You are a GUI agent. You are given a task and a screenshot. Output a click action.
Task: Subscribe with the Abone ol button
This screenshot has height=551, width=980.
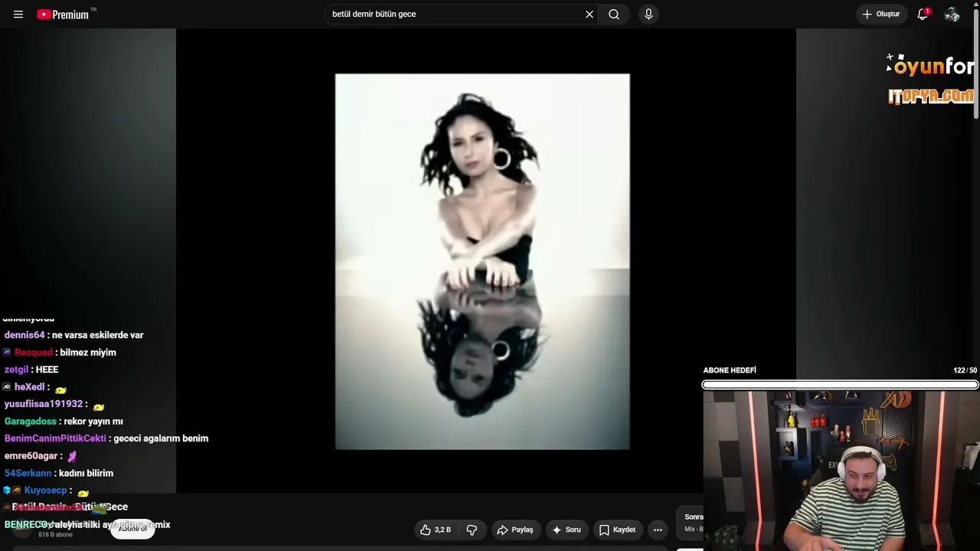(x=132, y=529)
